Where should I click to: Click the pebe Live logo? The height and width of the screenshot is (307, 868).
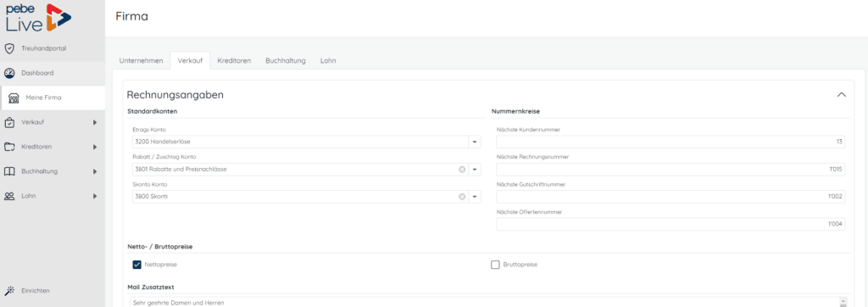(38, 17)
